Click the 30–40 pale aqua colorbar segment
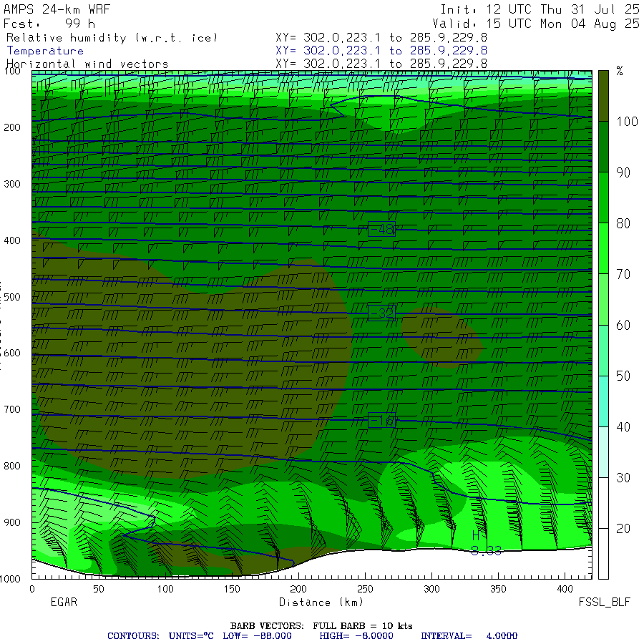 (603, 452)
